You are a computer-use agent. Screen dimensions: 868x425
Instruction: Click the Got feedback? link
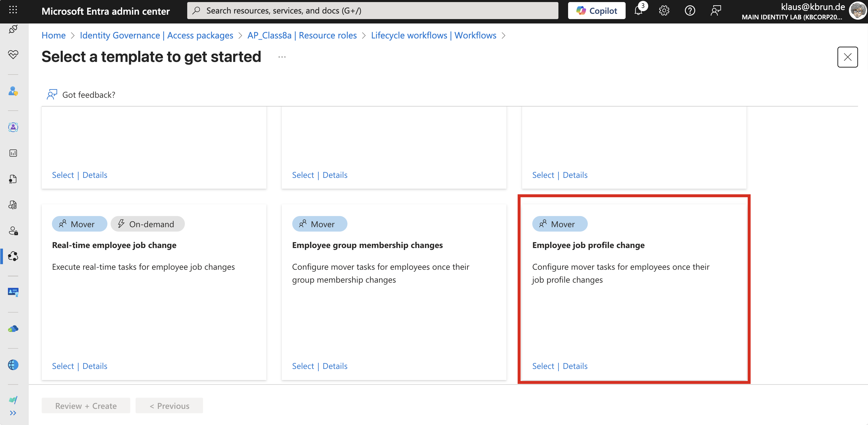point(88,95)
